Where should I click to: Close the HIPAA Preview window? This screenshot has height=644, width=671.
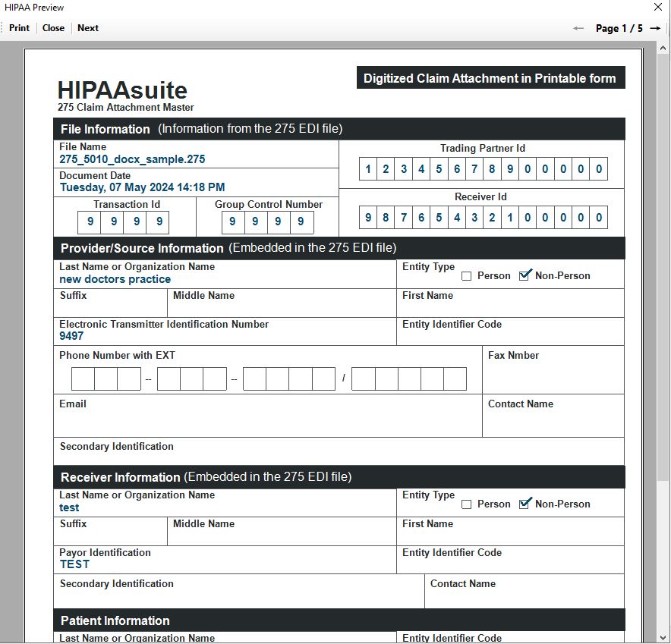(x=658, y=7)
